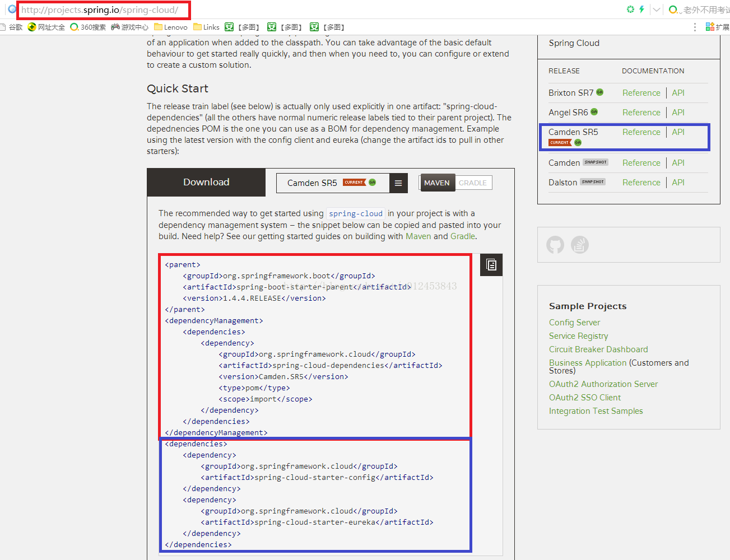This screenshot has height=560, width=730.
Task: Click the third 多图 bookmark
Action: [327, 27]
